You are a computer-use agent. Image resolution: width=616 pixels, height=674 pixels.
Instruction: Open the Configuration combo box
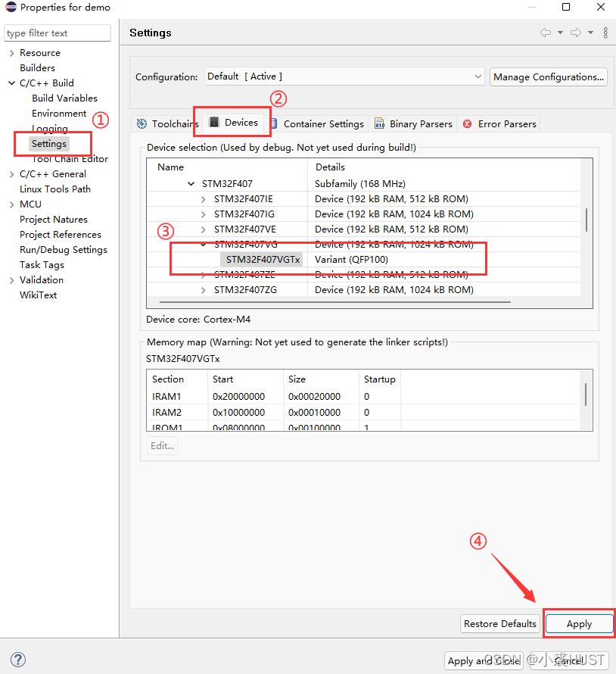(x=344, y=76)
